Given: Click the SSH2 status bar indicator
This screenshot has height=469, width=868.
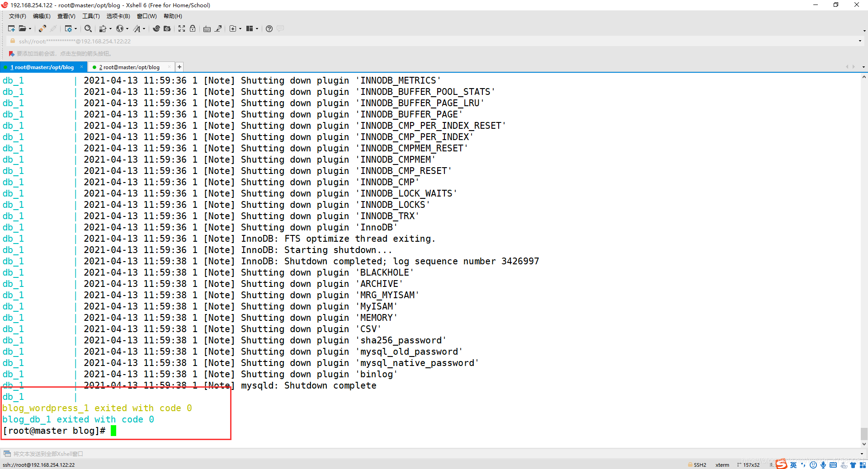Looking at the screenshot, I should (x=697, y=465).
